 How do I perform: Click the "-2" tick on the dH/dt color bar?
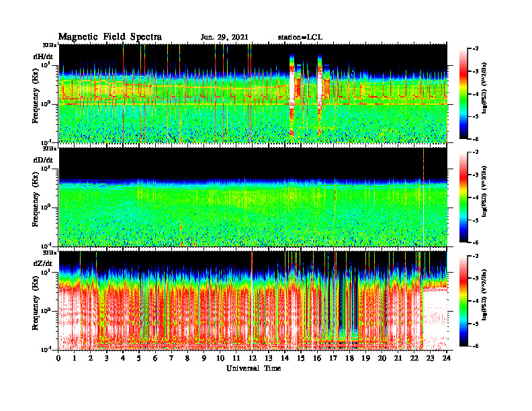tap(475, 49)
